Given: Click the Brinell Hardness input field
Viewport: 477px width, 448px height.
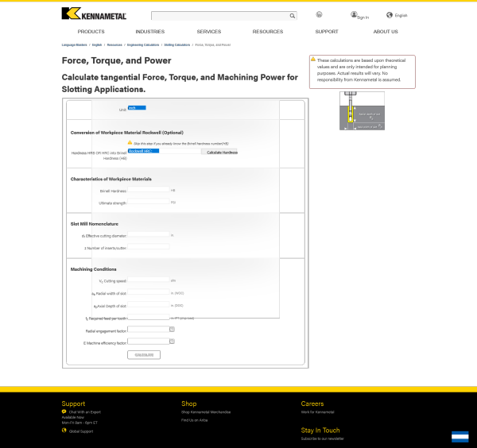Looking at the screenshot, I should coord(149,190).
